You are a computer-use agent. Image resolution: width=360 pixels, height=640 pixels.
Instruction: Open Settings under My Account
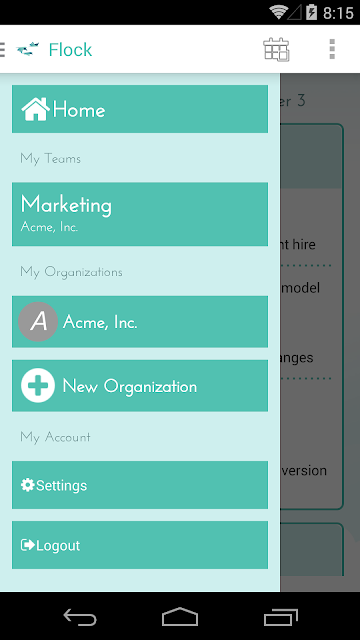(140, 485)
